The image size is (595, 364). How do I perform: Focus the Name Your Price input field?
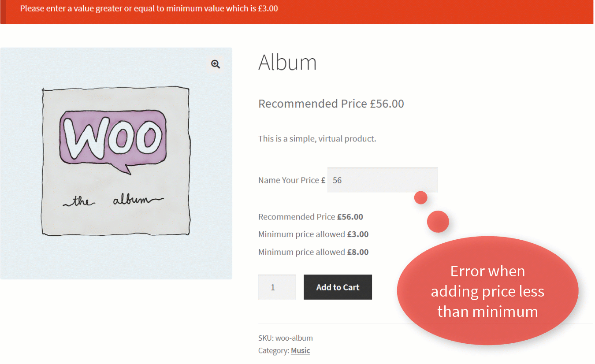382,180
